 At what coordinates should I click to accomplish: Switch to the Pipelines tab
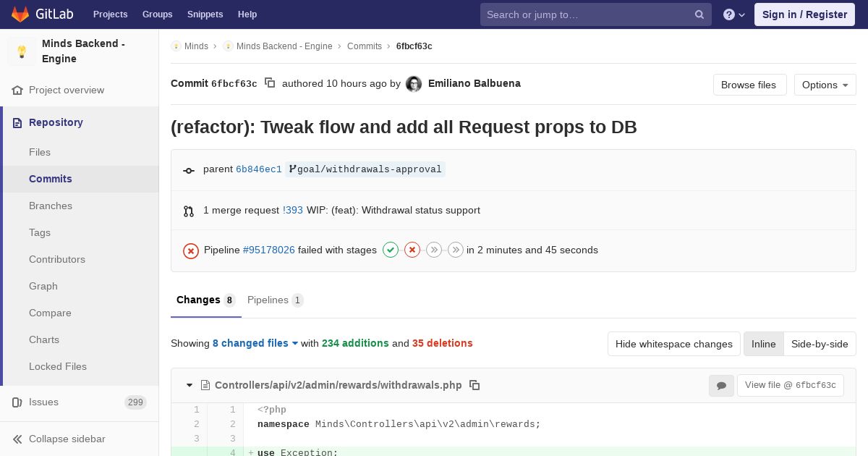(x=275, y=300)
